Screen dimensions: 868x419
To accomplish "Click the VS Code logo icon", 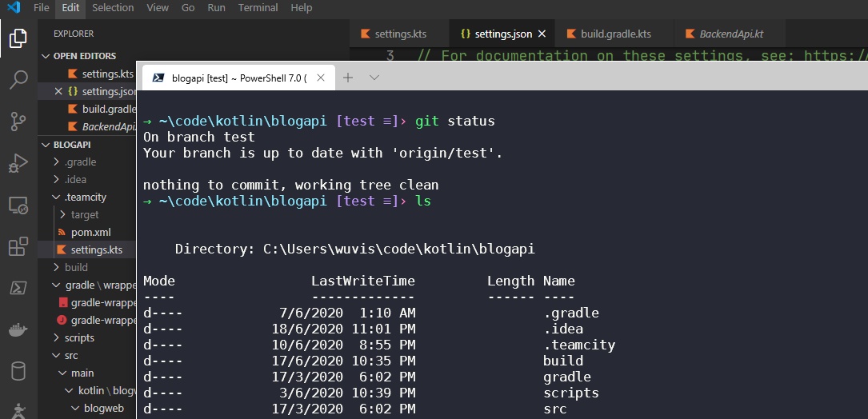I will coord(14,8).
